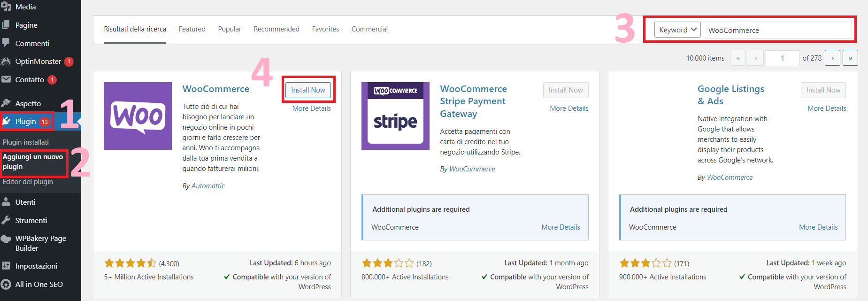Open More Details in Google Listings required notice
This screenshot has width=868, height=301.
[x=818, y=227]
